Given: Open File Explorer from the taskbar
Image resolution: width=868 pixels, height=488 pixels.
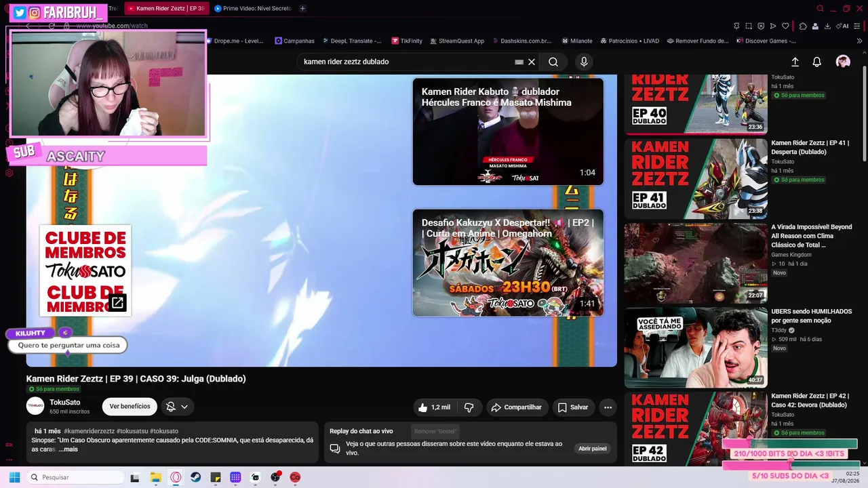Looking at the screenshot, I should 156,477.
